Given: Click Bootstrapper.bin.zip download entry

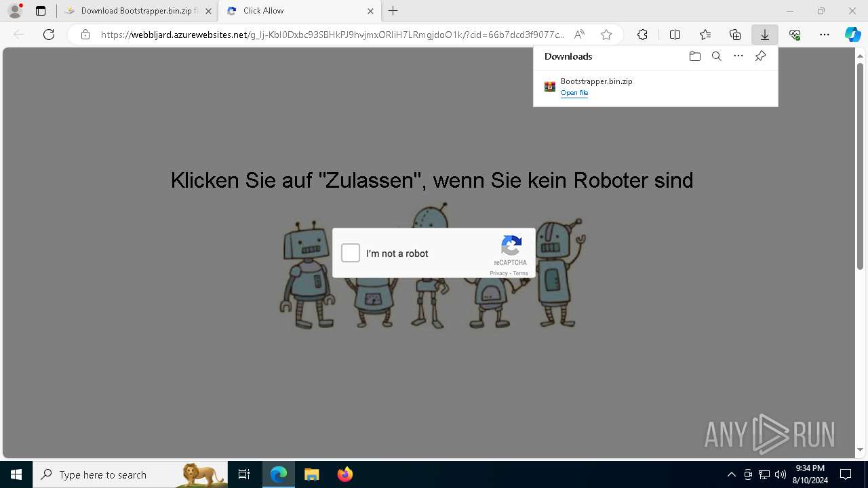Looking at the screenshot, I should click(x=655, y=87).
